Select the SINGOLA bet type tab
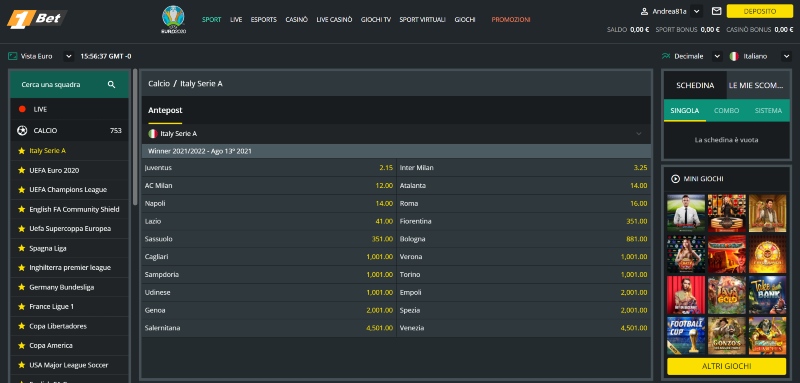800x383 pixels. [x=685, y=110]
